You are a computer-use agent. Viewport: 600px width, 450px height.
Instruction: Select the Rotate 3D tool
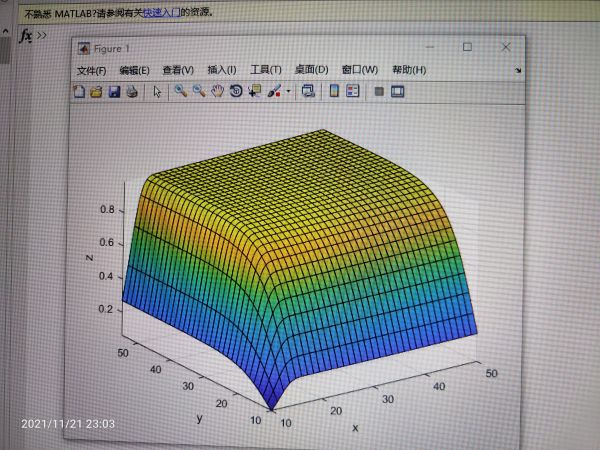tap(236, 90)
